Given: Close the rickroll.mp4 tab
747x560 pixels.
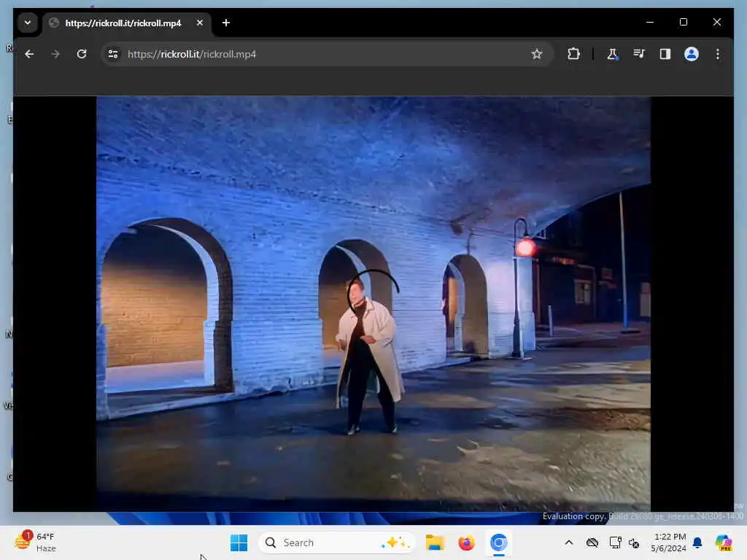Looking at the screenshot, I should coord(200,23).
